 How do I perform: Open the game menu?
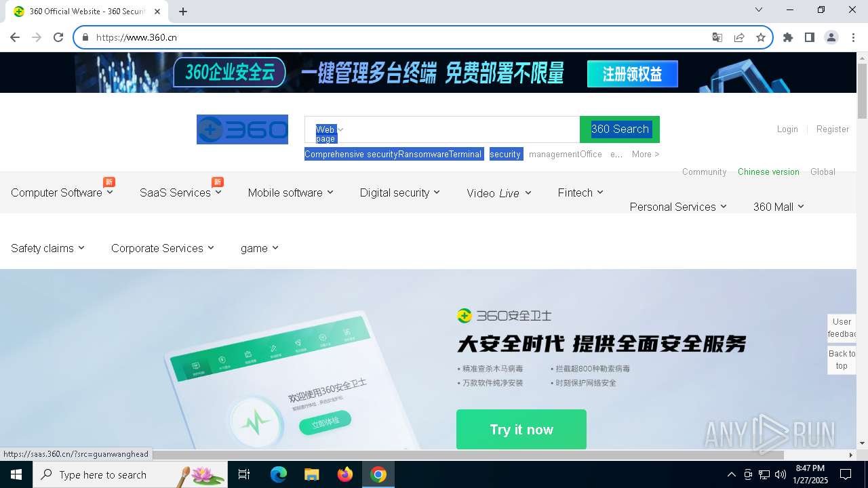pyautogui.click(x=260, y=248)
